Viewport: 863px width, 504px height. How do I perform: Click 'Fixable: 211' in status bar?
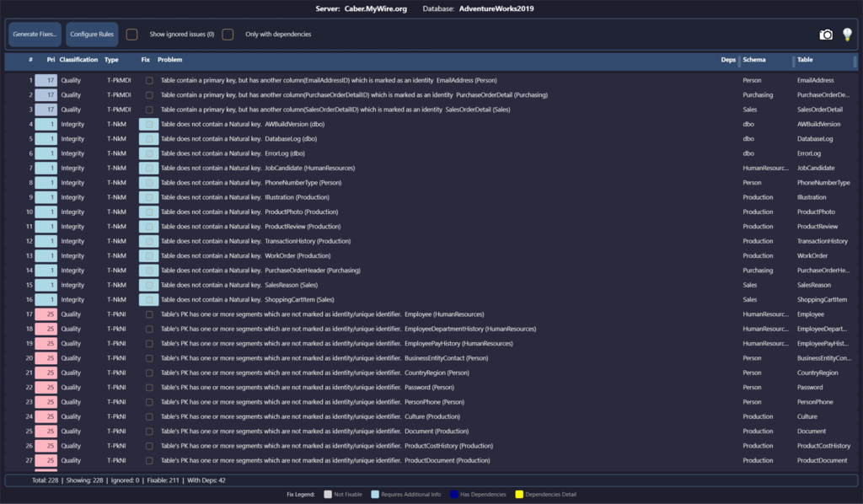[x=163, y=480]
